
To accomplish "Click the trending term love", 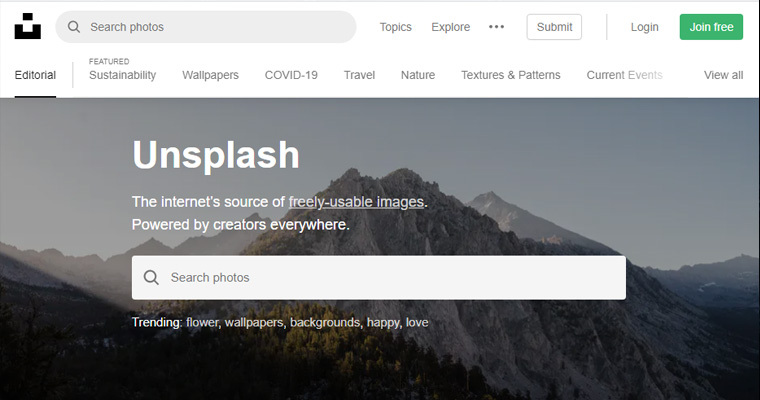I will (417, 322).
